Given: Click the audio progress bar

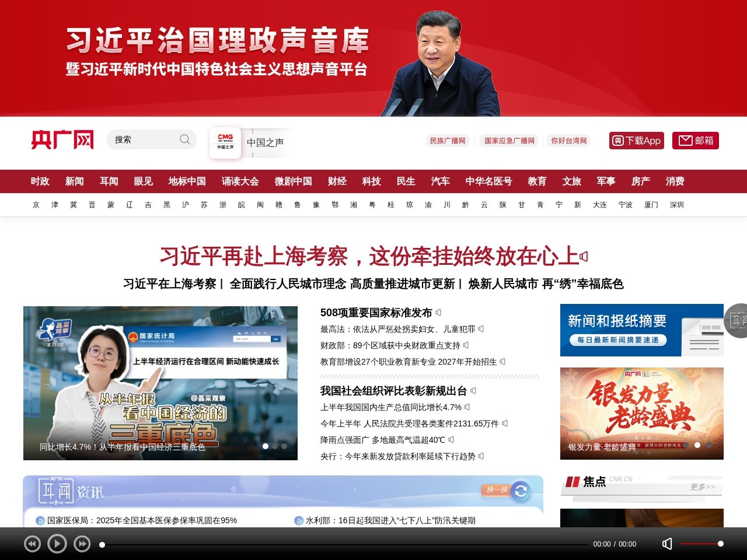Looking at the screenshot, I should (344, 544).
